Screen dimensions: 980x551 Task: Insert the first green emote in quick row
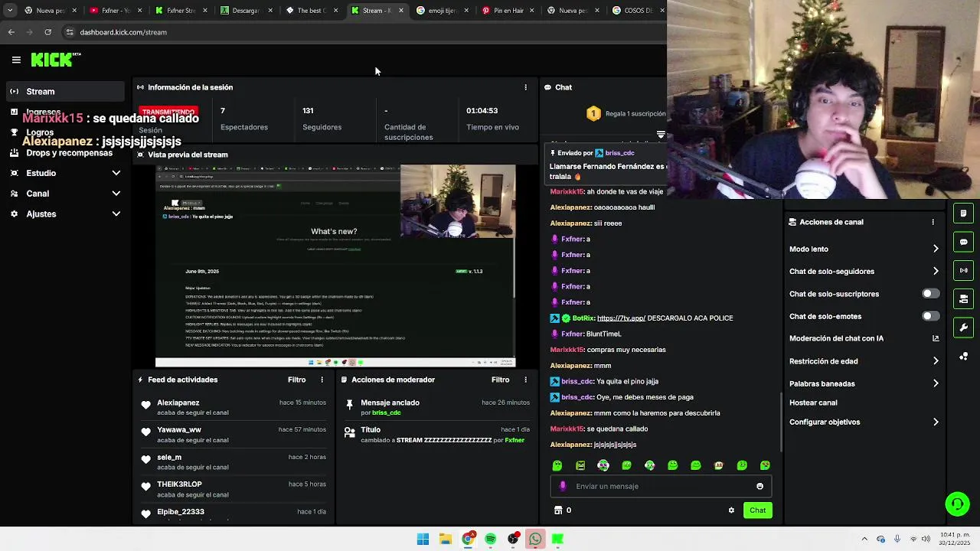(x=557, y=465)
